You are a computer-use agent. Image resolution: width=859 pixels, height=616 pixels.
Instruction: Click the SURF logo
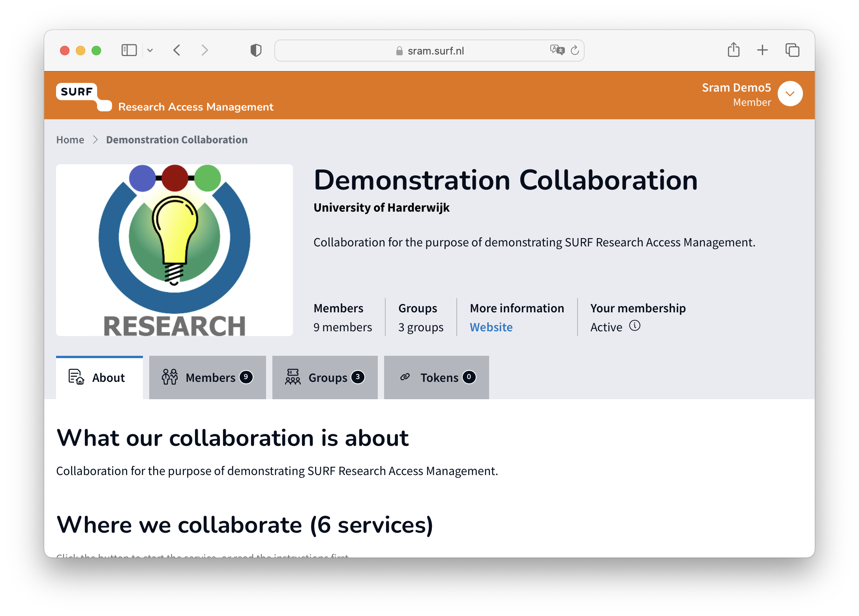pos(84,97)
